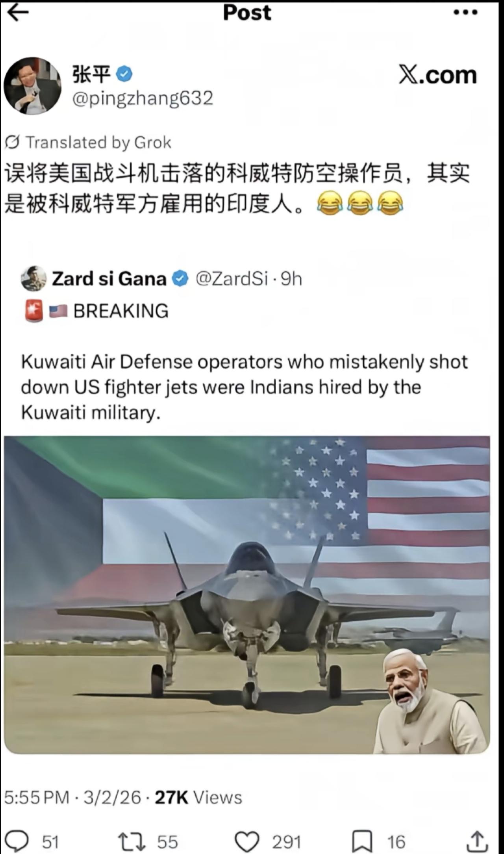Click the 5:55 PM timestamp
Screen dimensions: 504x854
[x=37, y=798]
